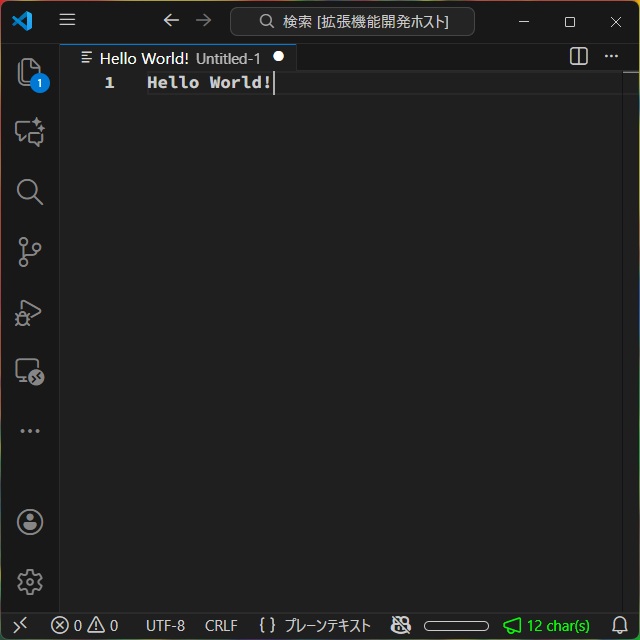Click the UTF-8 encoding button

[x=165, y=626]
